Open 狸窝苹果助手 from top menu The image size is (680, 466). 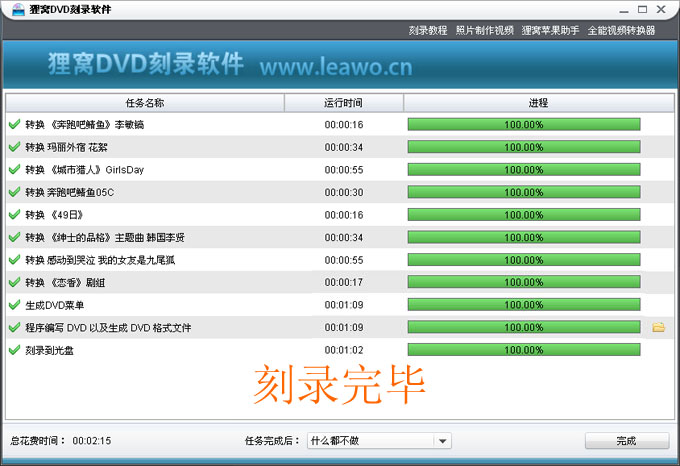550,30
